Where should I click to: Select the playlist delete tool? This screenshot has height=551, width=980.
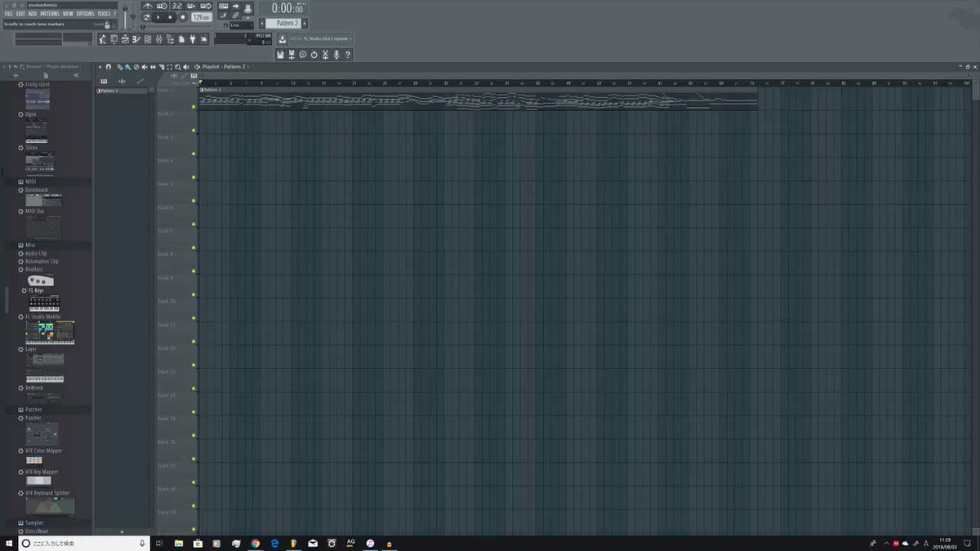click(x=136, y=67)
